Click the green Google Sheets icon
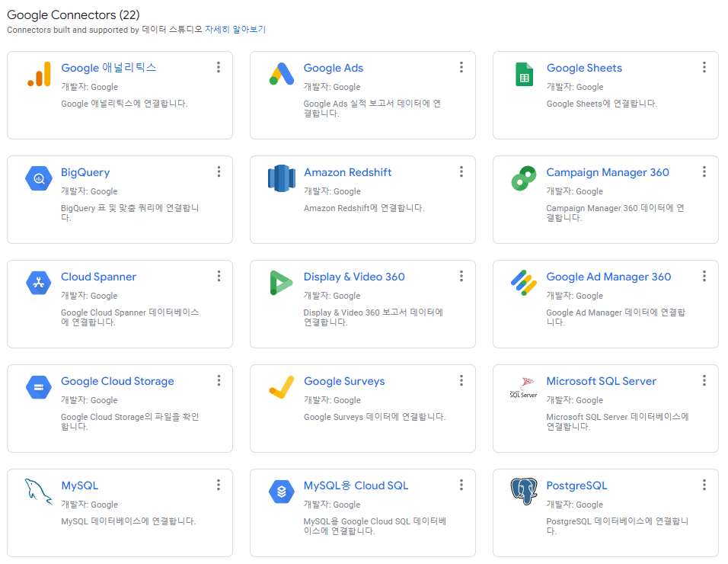Viewport: 728px width, 564px height. (524, 75)
